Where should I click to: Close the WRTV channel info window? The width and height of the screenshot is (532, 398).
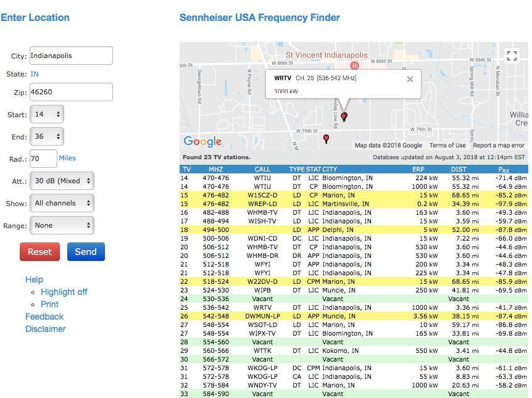pyautogui.click(x=410, y=79)
